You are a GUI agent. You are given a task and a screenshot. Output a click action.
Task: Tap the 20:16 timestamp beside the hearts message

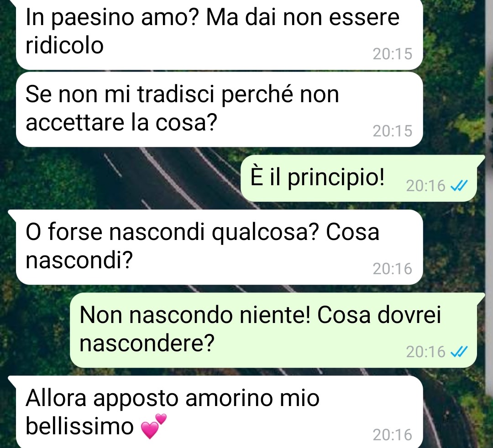click(393, 435)
